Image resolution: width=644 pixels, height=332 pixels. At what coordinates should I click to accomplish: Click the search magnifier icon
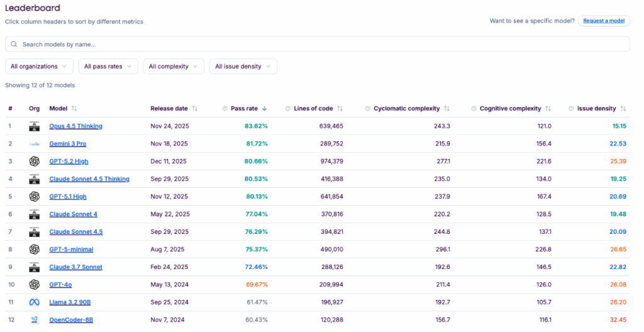coord(14,45)
